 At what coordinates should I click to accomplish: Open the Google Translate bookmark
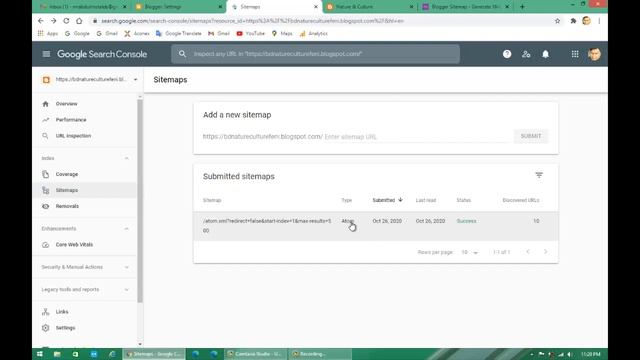click(x=179, y=33)
